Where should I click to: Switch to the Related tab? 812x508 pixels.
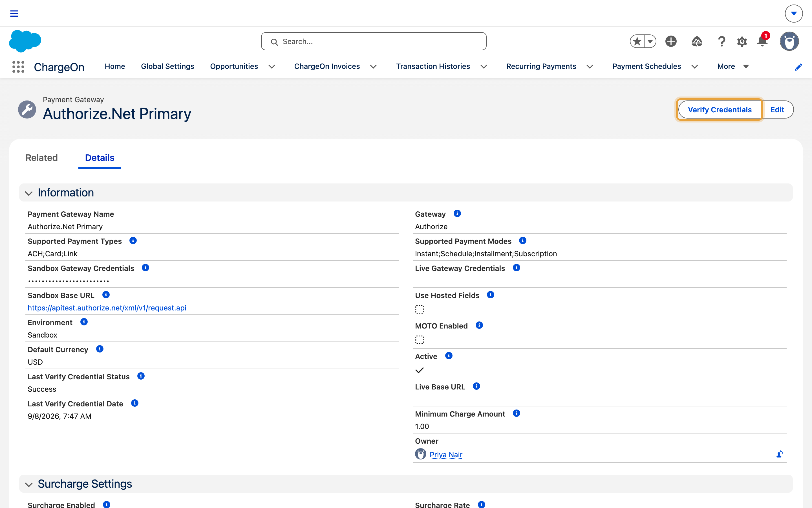tap(42, 157)
